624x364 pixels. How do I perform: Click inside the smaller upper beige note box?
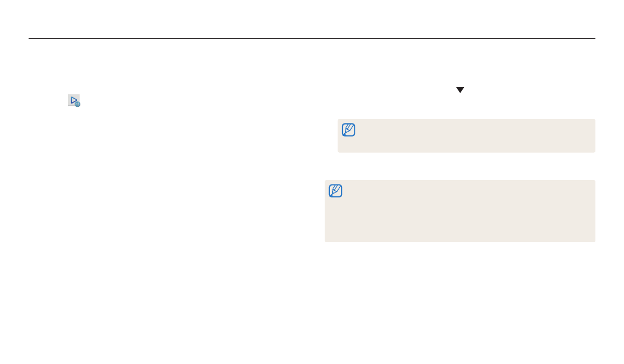coord(467,136)
